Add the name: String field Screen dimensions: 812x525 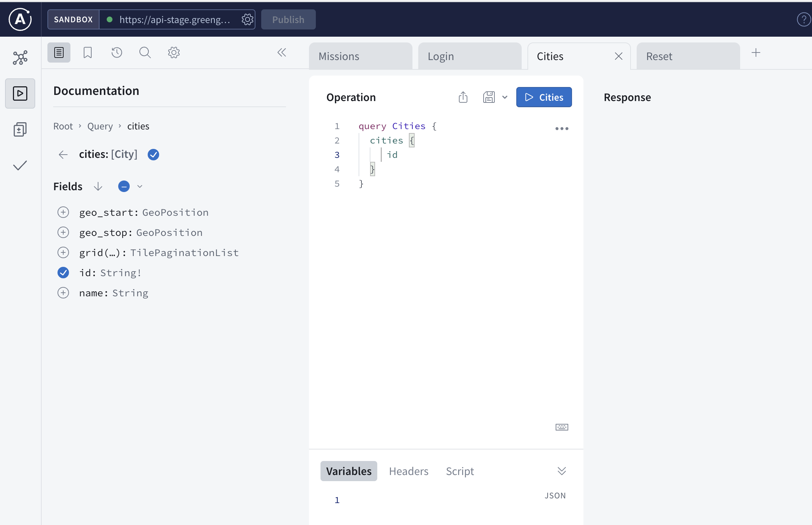click(63, 293)
